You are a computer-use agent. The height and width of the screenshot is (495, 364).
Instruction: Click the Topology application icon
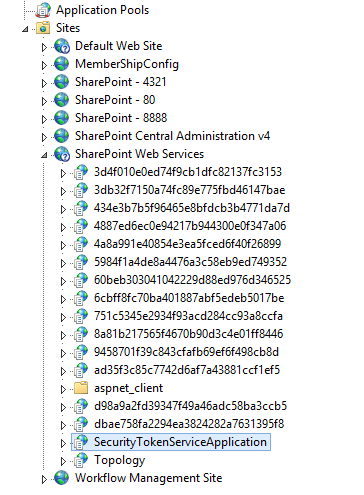coord(81,460)
